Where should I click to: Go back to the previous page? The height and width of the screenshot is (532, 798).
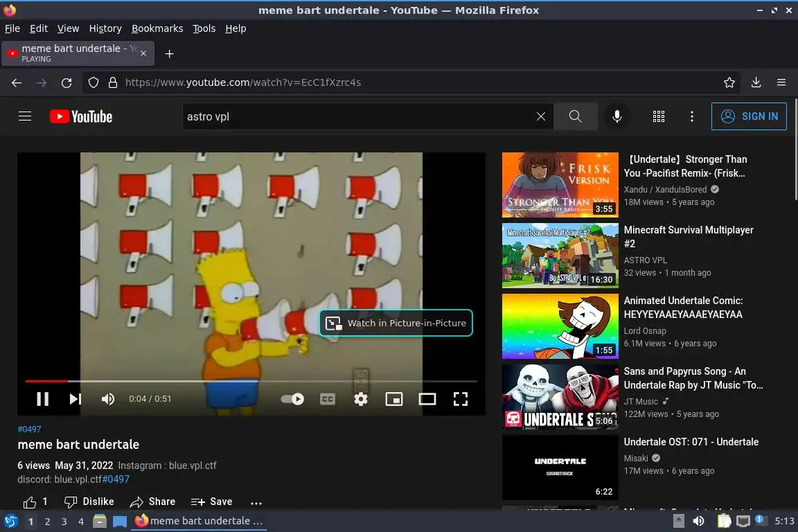17,82
